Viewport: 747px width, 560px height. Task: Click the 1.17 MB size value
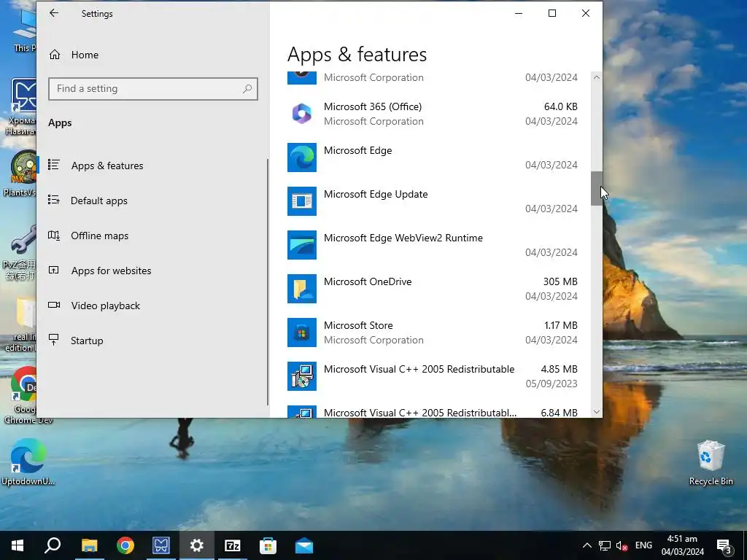point(561,326)
